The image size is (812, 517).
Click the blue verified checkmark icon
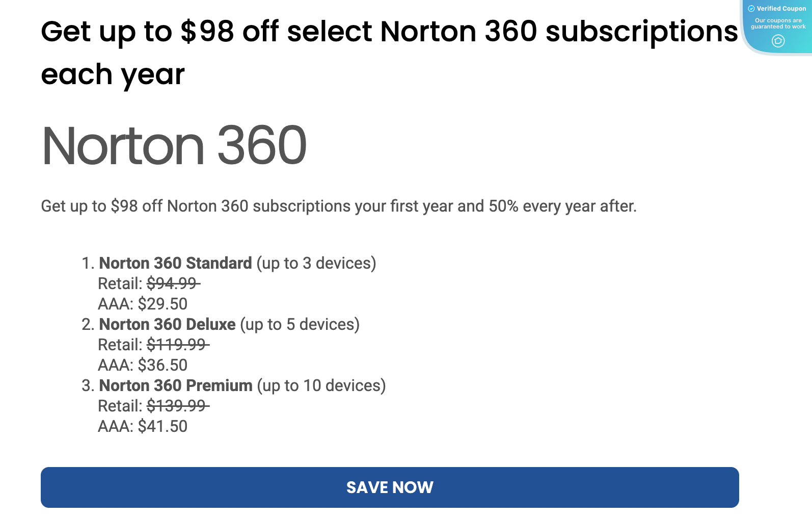[x=752, y=8]
